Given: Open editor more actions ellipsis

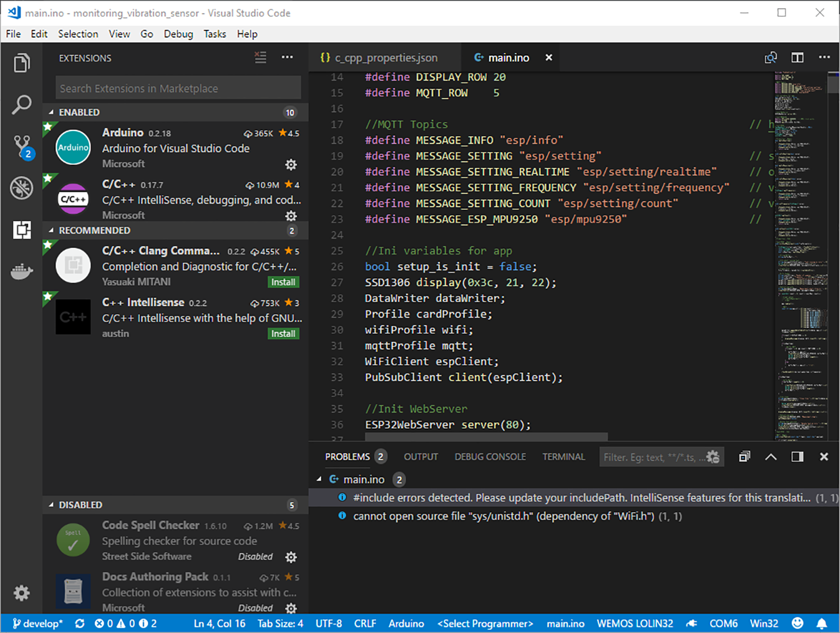Looking at the screenshot, I should coord(824,57).
